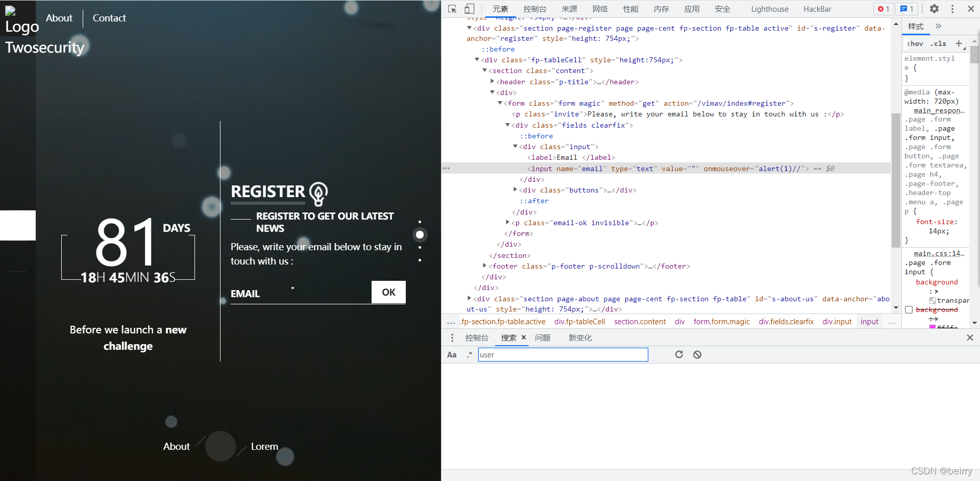Click the blue message count badge
The height and width of the screenshot is (481, 980).
pos(907,9)
